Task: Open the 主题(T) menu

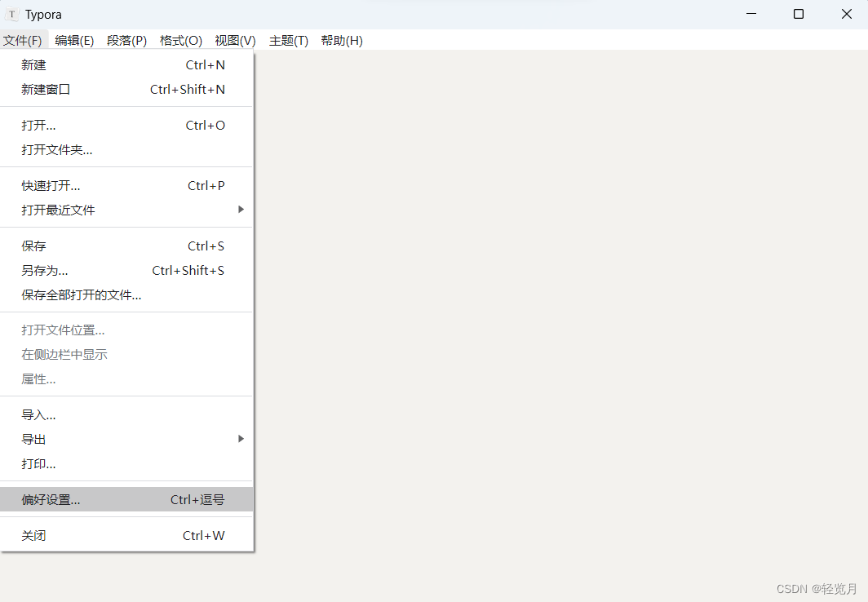Action: pos(289,41)
